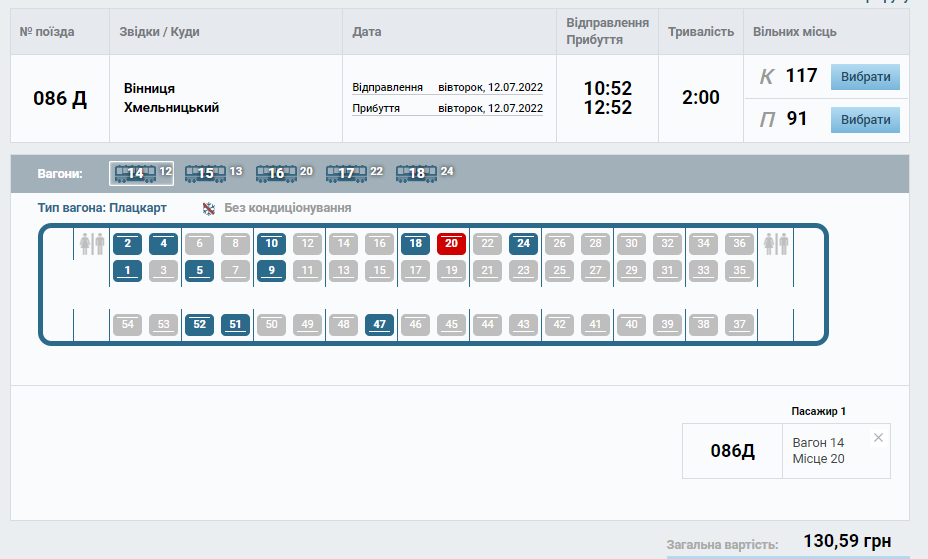928x559 pixels.
Task: Deselect the red seat 20
Action: [451, 243]
